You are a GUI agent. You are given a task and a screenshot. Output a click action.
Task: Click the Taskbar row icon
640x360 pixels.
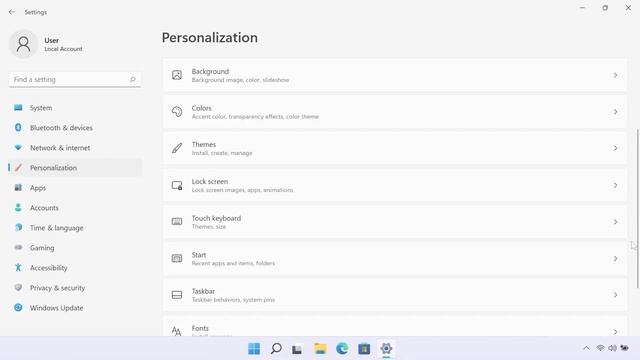[177, 295]
